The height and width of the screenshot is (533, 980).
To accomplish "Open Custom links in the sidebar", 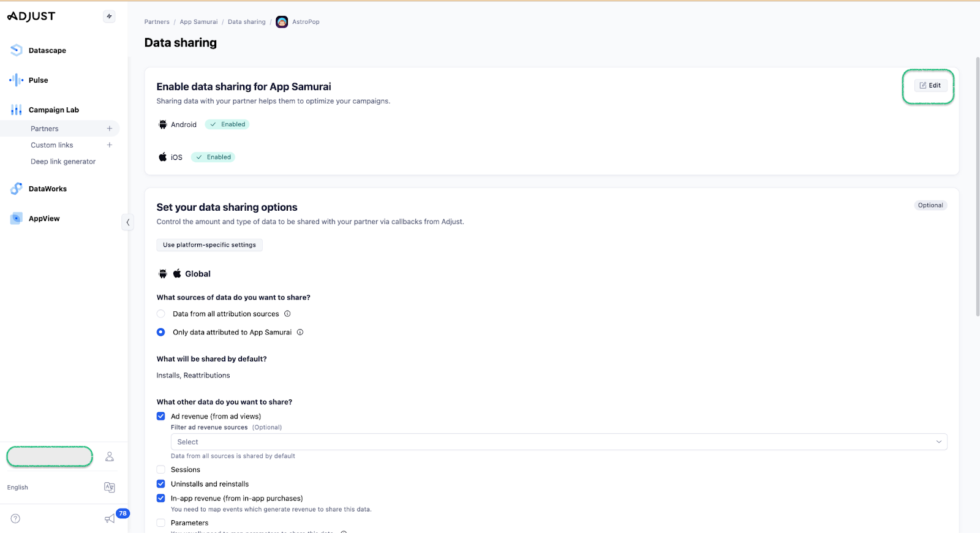I will click(x=52, y=145).
